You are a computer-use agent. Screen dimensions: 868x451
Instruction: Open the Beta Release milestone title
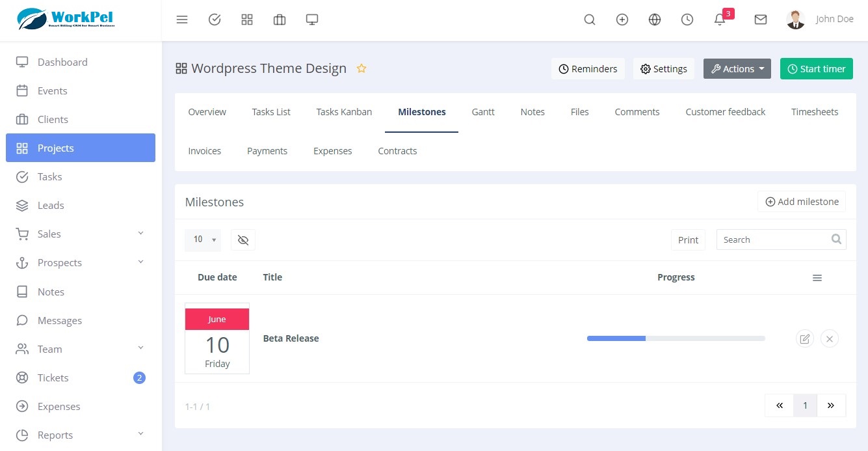[291, 338]
